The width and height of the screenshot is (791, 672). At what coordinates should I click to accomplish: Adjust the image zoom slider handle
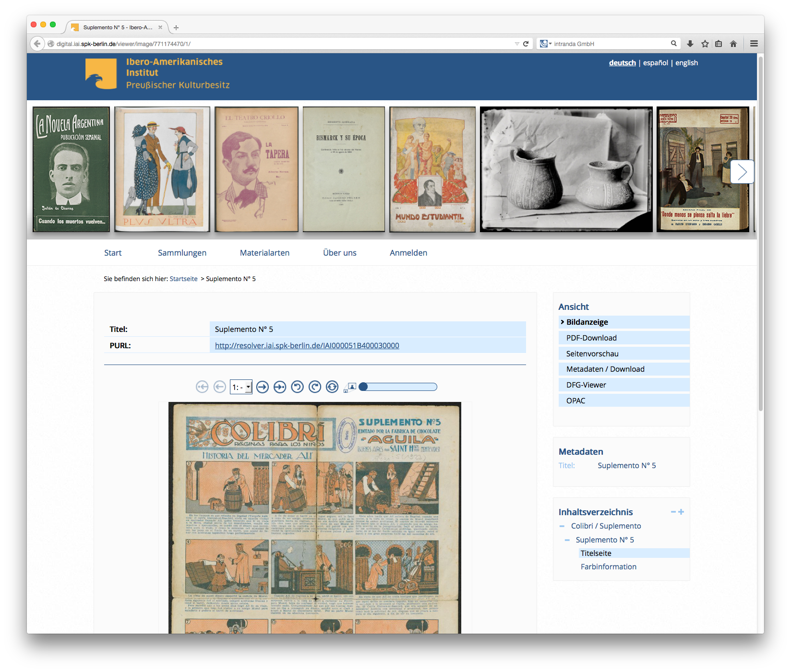tap(363, 387)
